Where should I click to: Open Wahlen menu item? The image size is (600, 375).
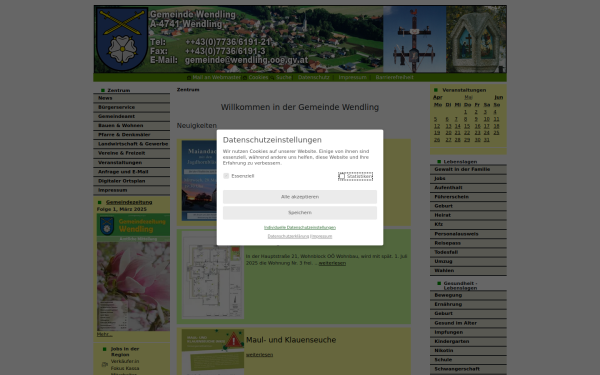(x=468, y=271)
